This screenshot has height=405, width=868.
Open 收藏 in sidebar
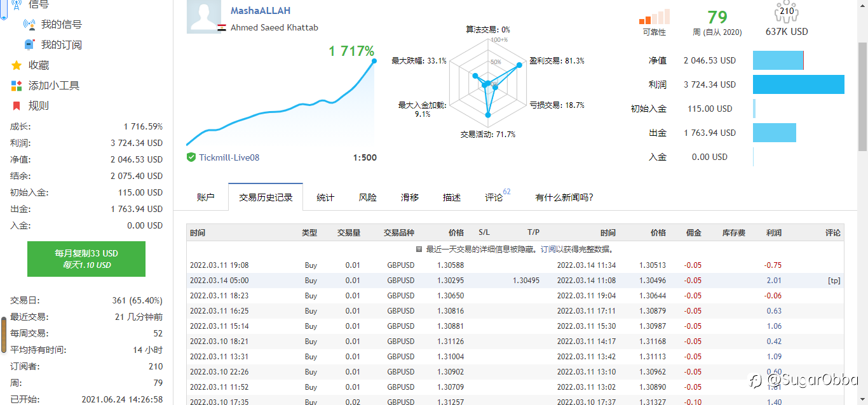pyautogui.click(x=39, y=65)
